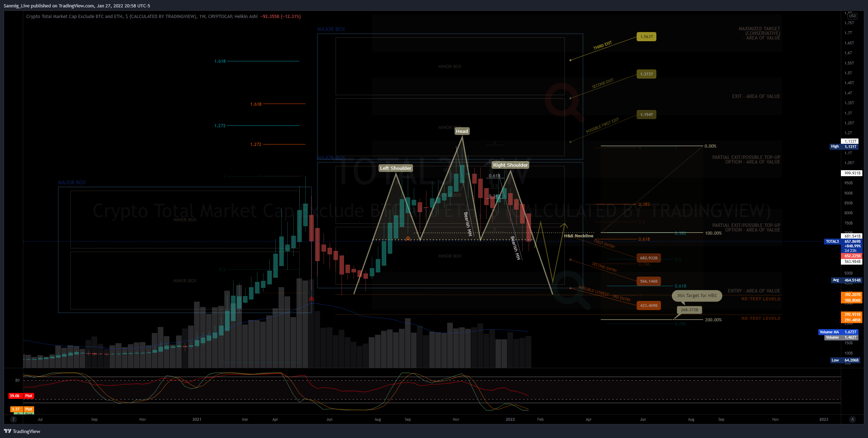Click the teal 1.272 extension label
The image size is (868, 438).
pos(220,126)
